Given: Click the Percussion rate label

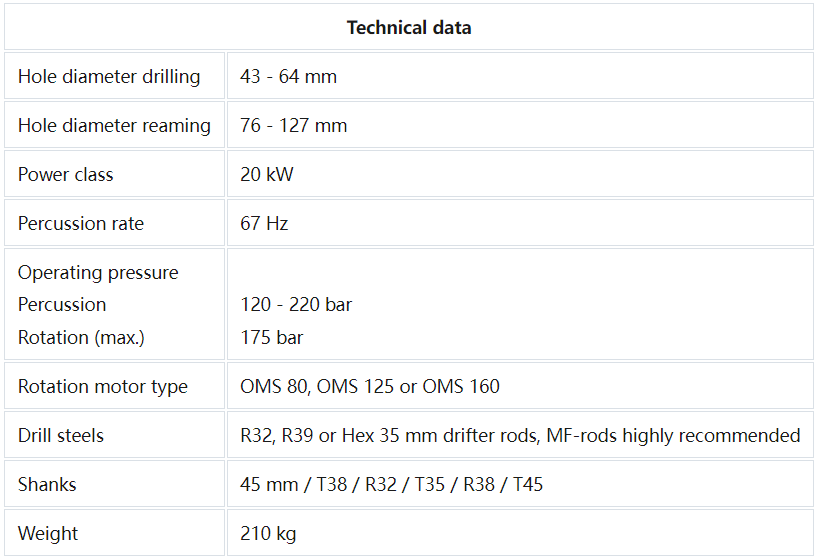Looking at the screenshot, I should tap(81, 224).
